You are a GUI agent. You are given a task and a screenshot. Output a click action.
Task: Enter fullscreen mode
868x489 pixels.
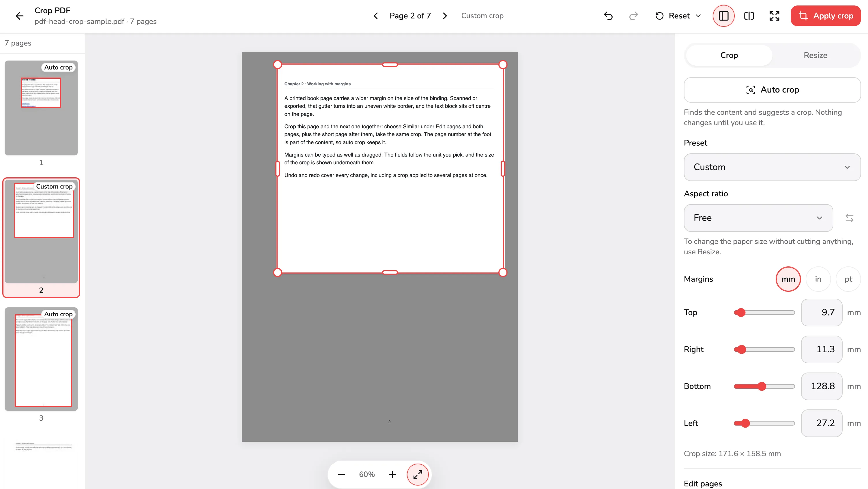point(774,16)
